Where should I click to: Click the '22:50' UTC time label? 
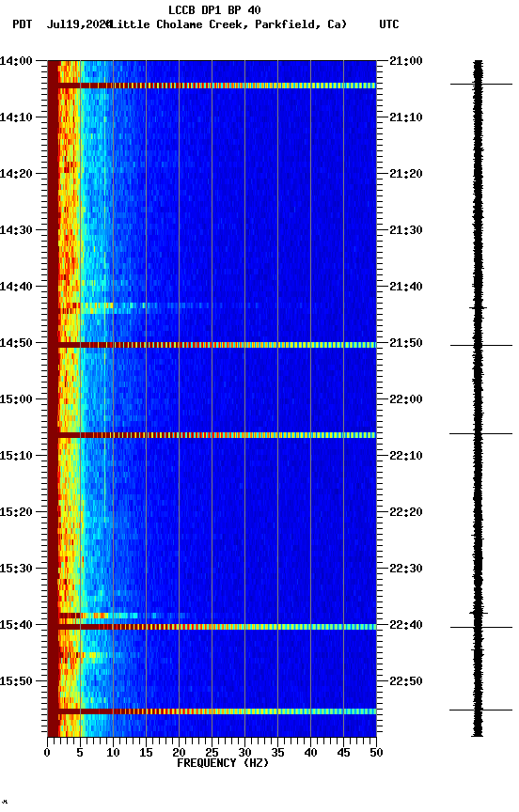tap(406, 681)
